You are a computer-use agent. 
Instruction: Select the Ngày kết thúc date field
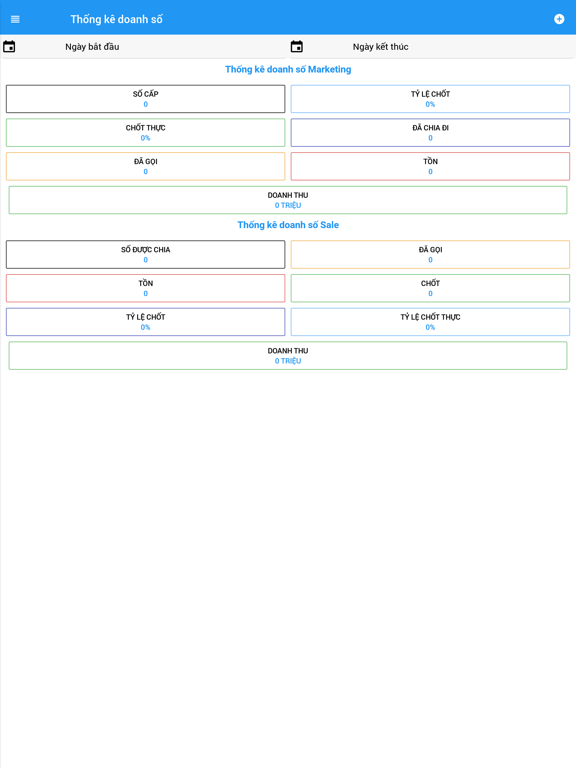pyautogui.click(x=432, y=47)
